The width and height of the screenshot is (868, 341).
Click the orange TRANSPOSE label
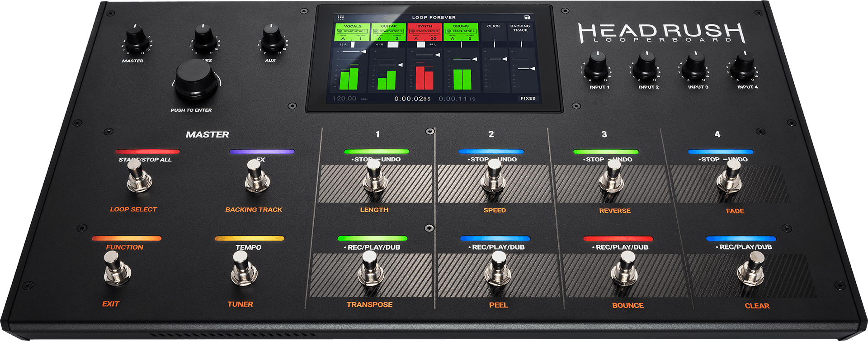coord(369,305)
